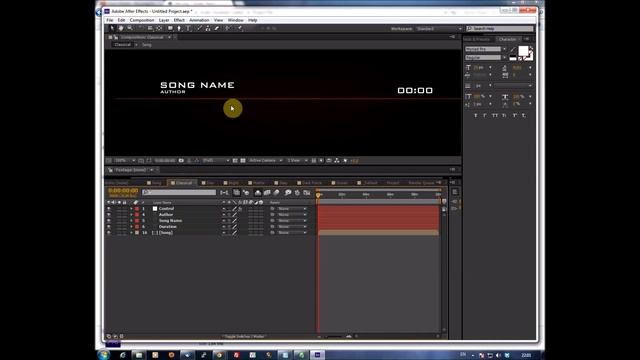Click the white fill color swatch

pyautogui.click(x=523, y=51)
